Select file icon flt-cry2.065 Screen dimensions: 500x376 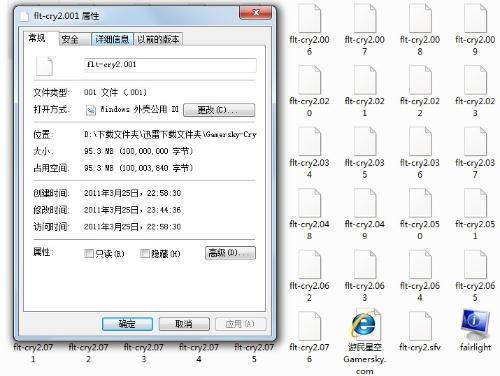pyautogui.click(x=475, y=265)
